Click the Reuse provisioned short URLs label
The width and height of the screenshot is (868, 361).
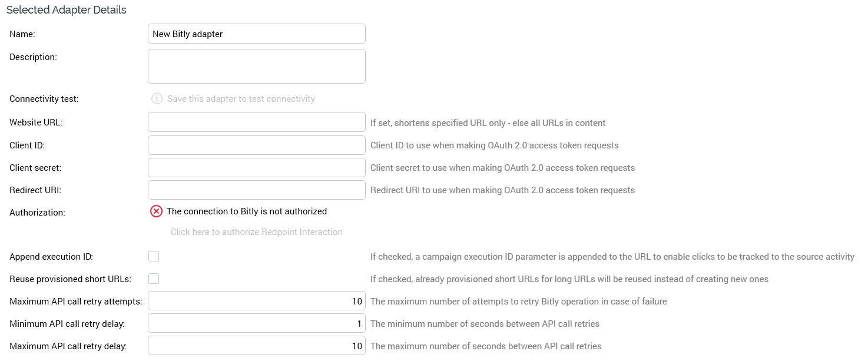(70, 279)
